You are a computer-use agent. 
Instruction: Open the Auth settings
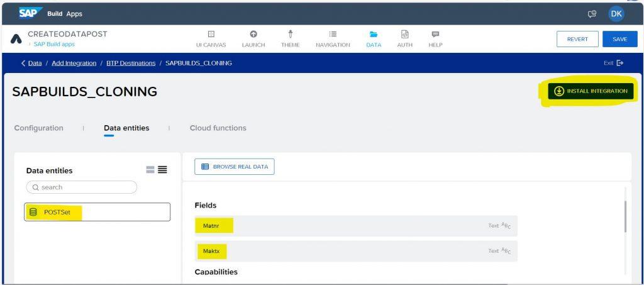[x=404, y=39]
